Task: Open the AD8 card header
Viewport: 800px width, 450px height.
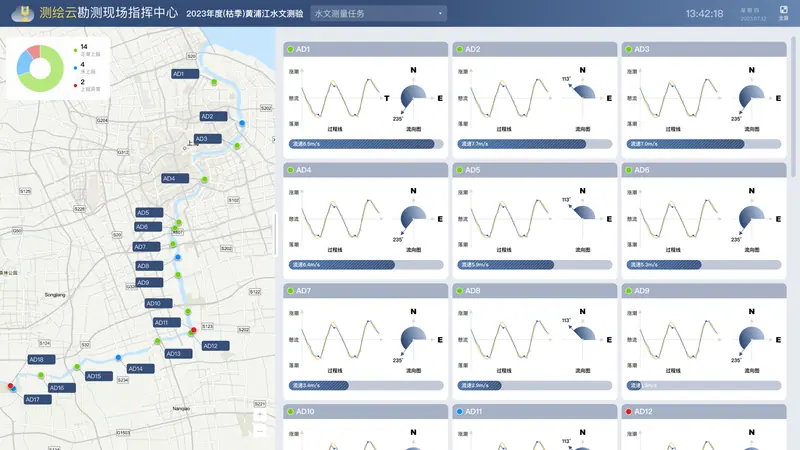Action: (x=534, y=291)
